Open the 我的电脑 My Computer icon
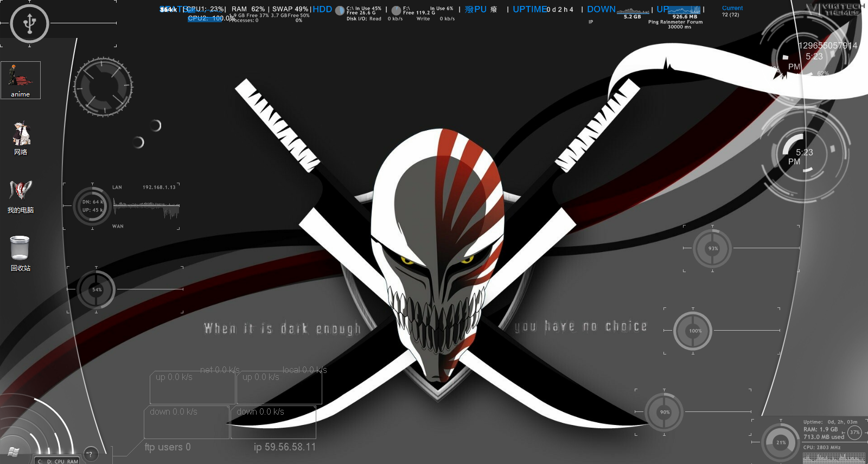 pos(21,197)
